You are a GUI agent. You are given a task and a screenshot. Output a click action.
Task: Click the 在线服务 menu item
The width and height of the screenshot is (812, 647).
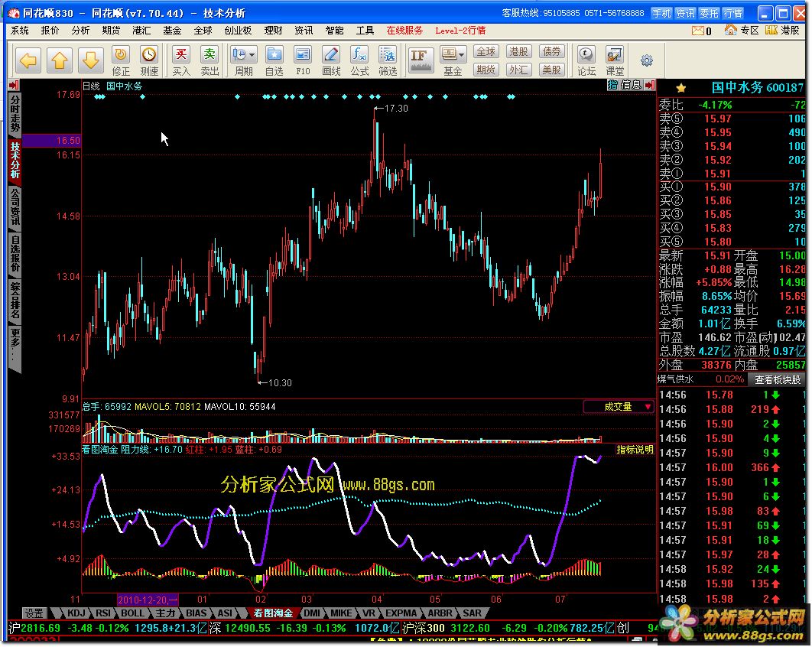click(404, 31)
